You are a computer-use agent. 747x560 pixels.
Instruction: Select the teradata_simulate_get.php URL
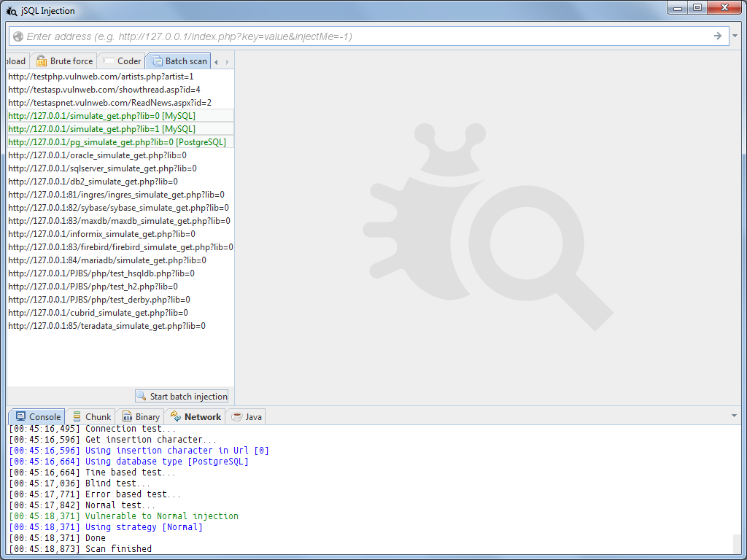click(x=120, y=326)
